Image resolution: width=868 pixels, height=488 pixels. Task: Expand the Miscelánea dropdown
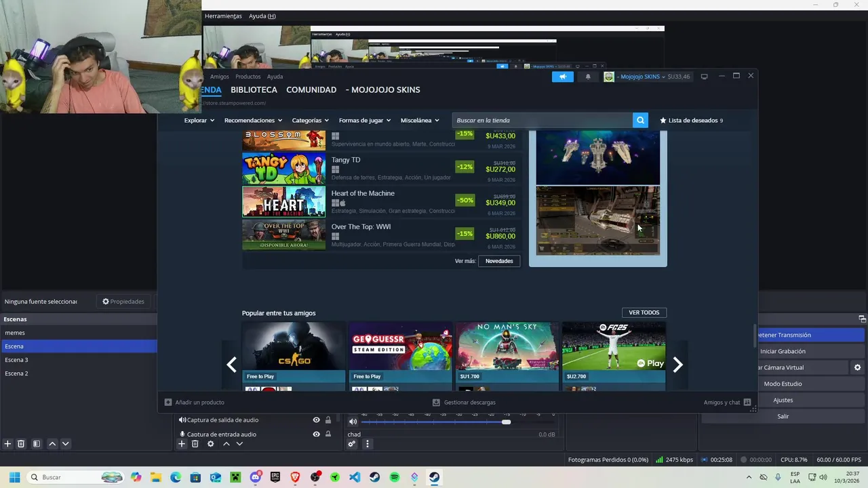pos(420,121)
